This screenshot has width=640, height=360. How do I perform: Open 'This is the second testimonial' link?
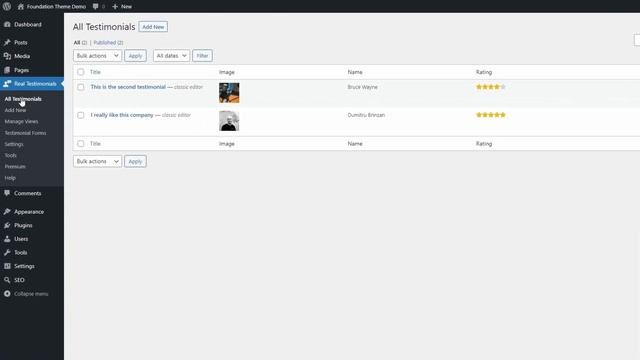128,87
